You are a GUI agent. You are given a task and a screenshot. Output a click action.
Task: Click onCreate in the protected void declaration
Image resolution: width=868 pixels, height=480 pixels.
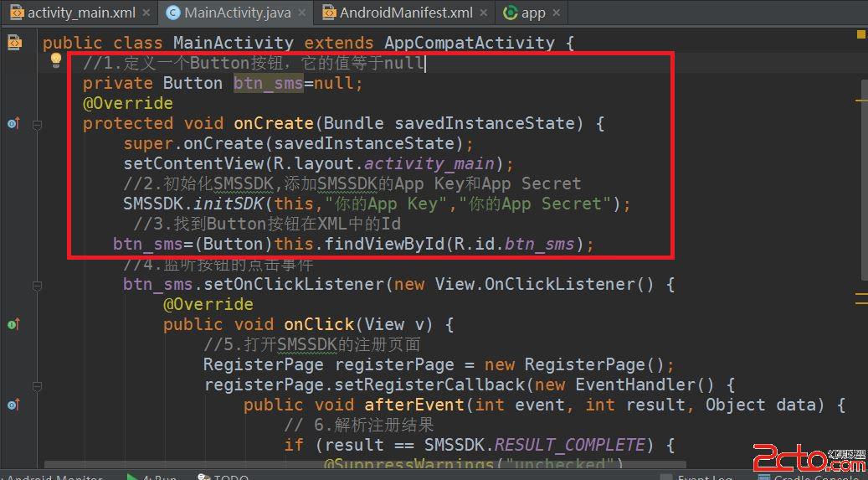tap(274, 123)
